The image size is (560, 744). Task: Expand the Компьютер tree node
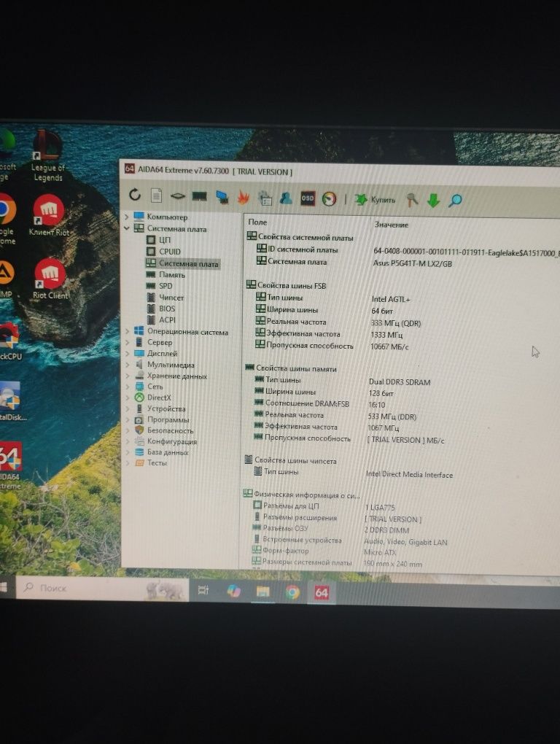pyautogui.click(x=127, y=217)
